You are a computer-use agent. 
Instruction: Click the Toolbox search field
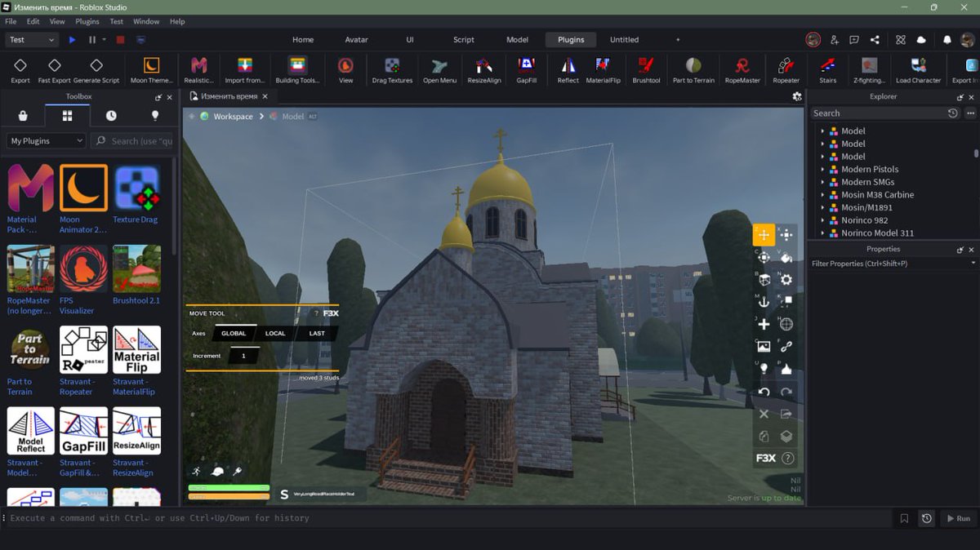click(x=131, y=140)
